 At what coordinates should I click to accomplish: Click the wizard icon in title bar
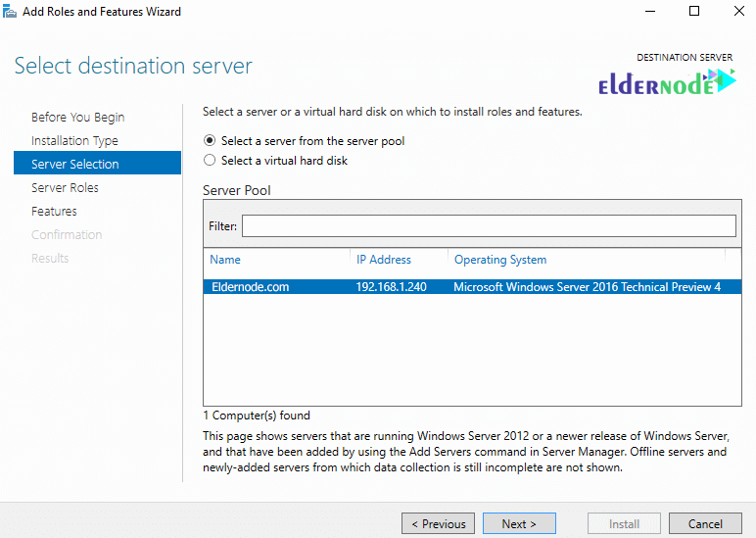coord(9,11)
